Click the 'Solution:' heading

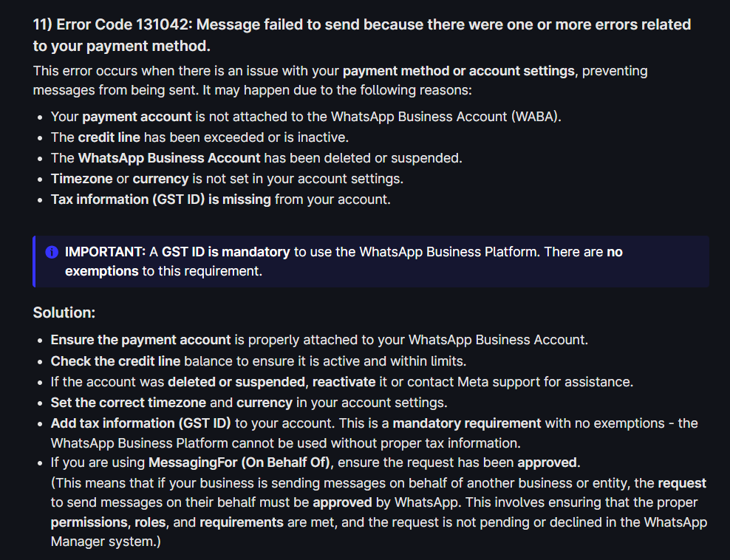pyautogui.click(x=64, y=313)
